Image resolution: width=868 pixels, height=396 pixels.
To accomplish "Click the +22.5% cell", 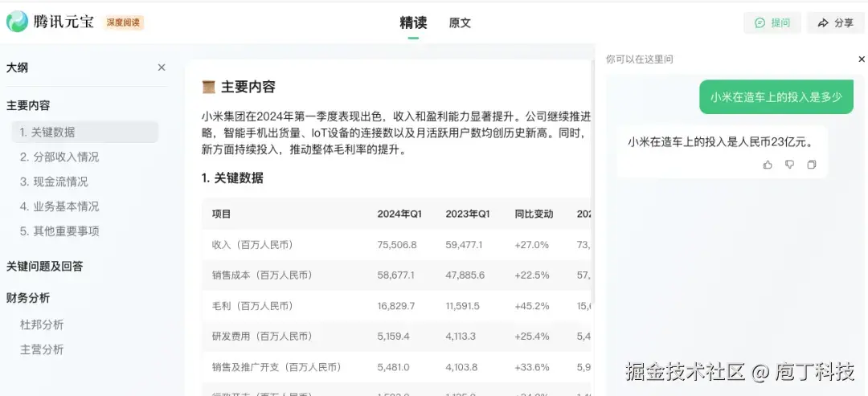I will pyautogui.click(x=532, y=275).
